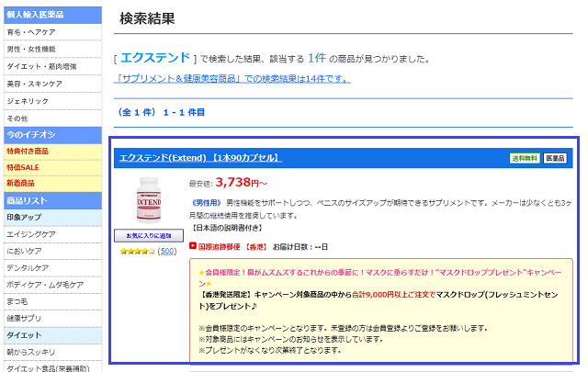Open the 特価SALE page
The height and width of the screenshot is (372, 588).
[x=53, y=167]
